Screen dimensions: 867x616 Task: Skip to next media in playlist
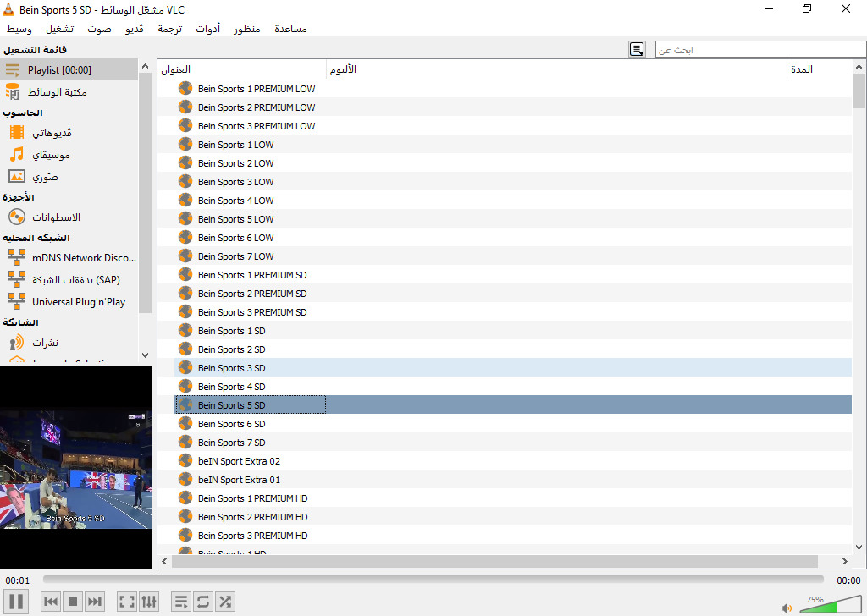point(95,601)
